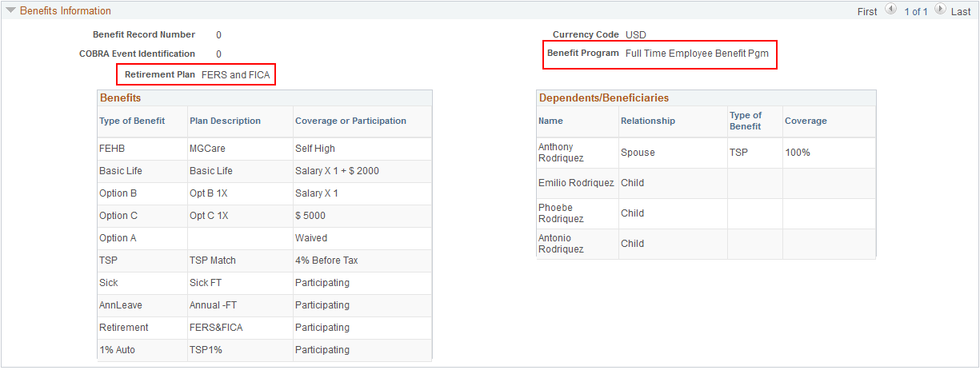Click the Retirement Plan FERS and FICA value
The image size is (980, 370).
[x=236, y=75]
